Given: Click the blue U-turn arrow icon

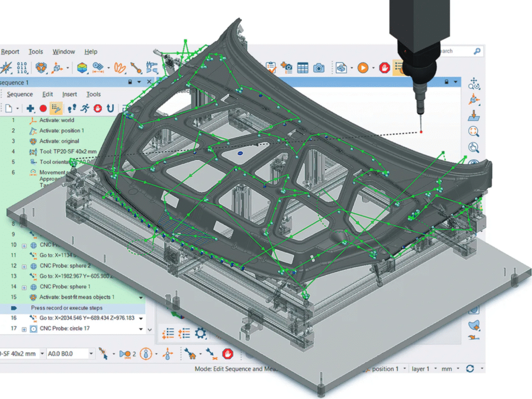Looking at the screenshot, I should (x=110, y=109).
